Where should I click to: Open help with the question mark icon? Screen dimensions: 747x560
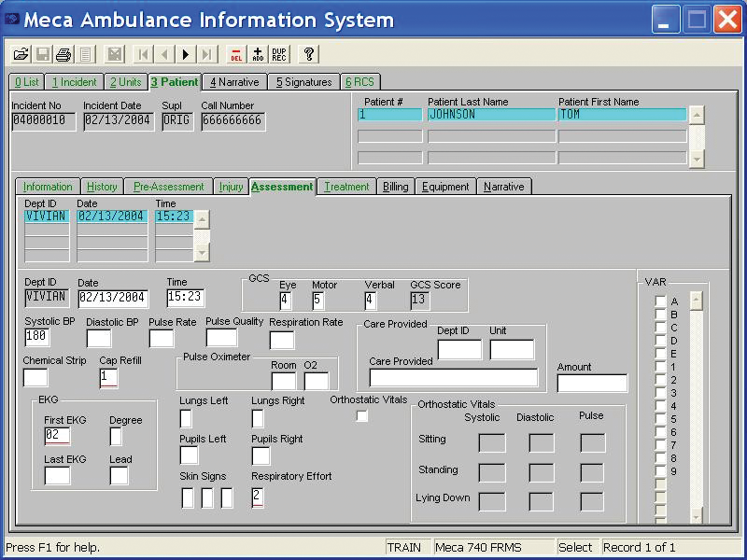click(309, 55)
